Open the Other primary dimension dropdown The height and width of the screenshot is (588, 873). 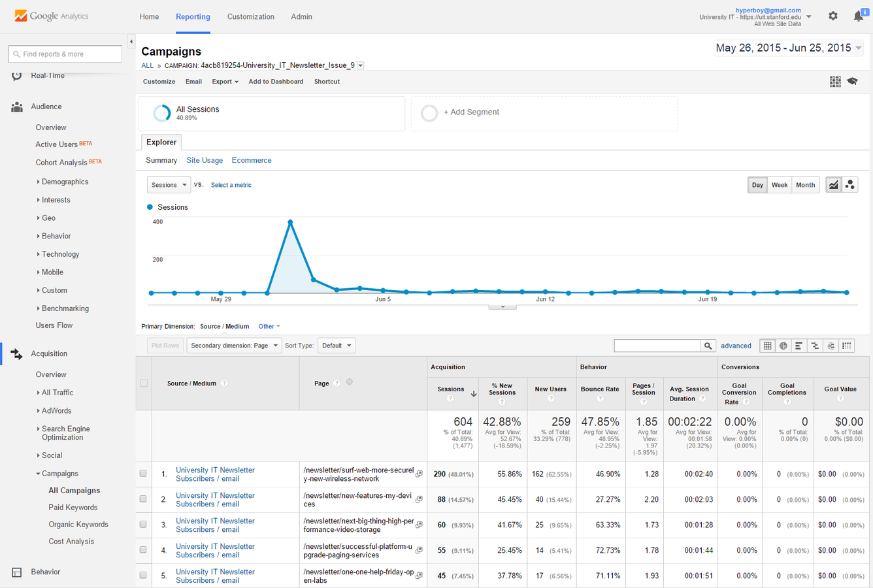(269, 326)
